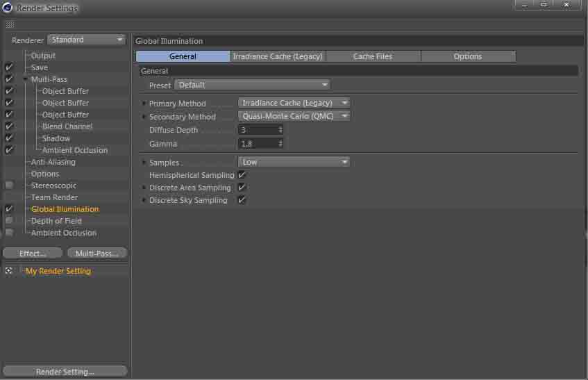Uncheck Discrete Sky Sampling
This screenshot has height=380, width=588.
tap(242, 199)
